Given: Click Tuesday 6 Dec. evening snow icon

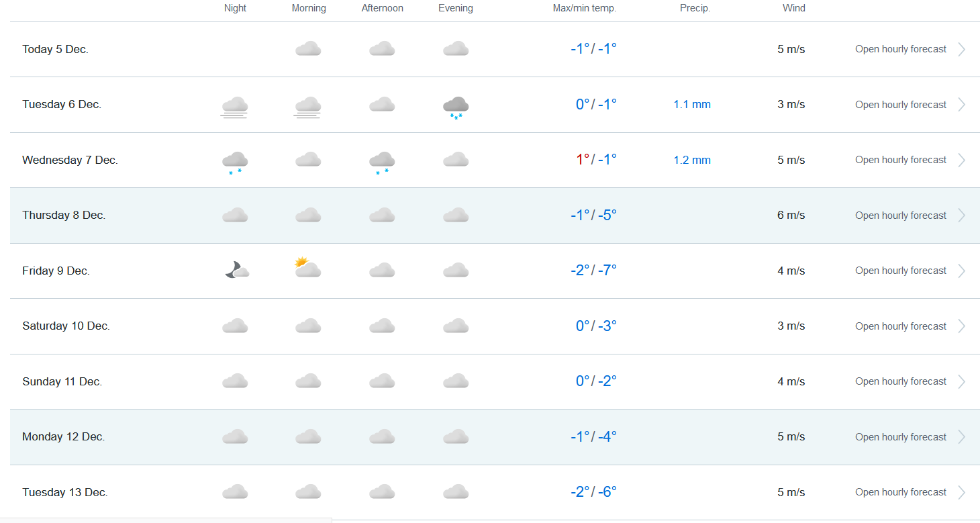Looking at the screenshot, I should [456, 107].
